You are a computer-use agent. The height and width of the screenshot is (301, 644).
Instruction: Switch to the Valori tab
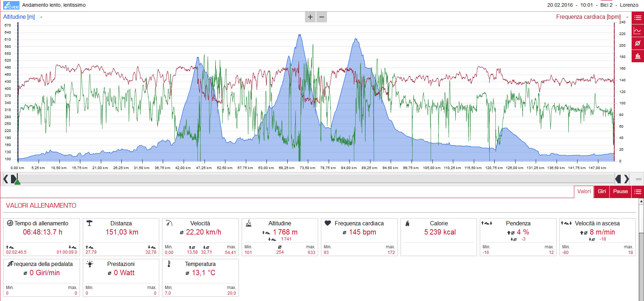click(x=584, y=192)
